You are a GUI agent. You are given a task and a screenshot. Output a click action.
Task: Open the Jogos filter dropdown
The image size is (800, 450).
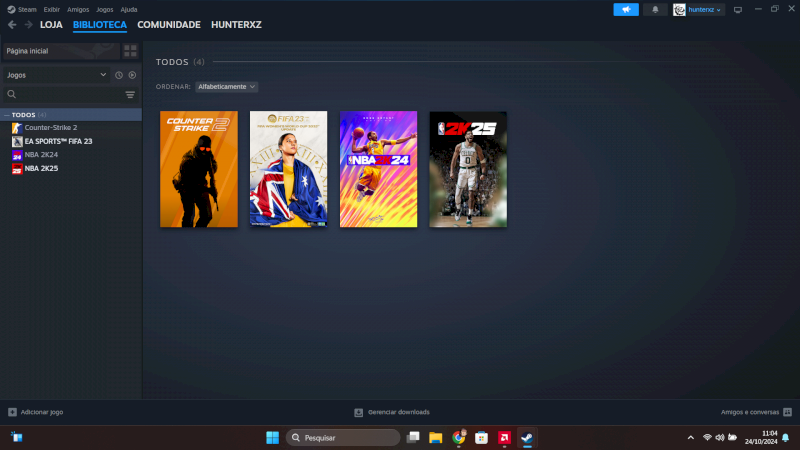[55, 75]
